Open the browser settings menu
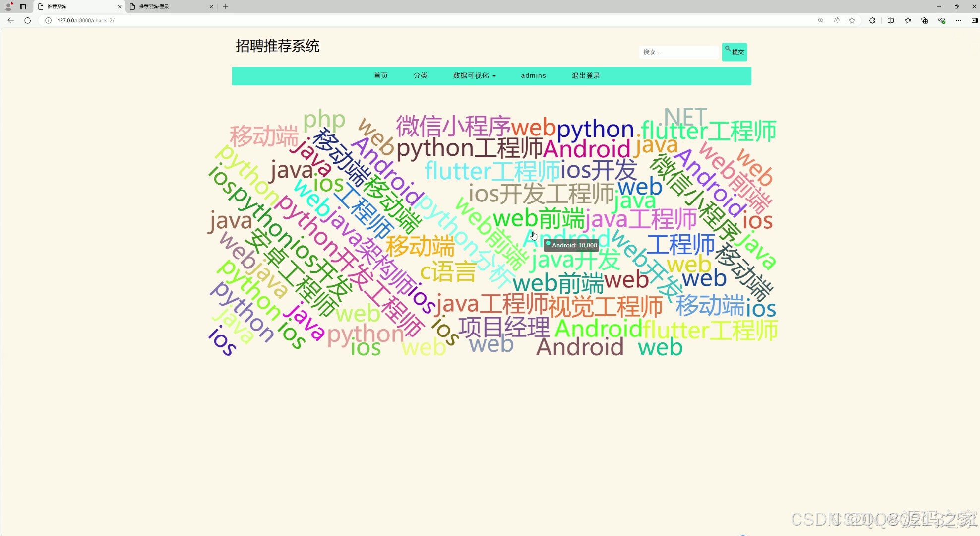This screenshot has height=536, width=980. point(958,20)
